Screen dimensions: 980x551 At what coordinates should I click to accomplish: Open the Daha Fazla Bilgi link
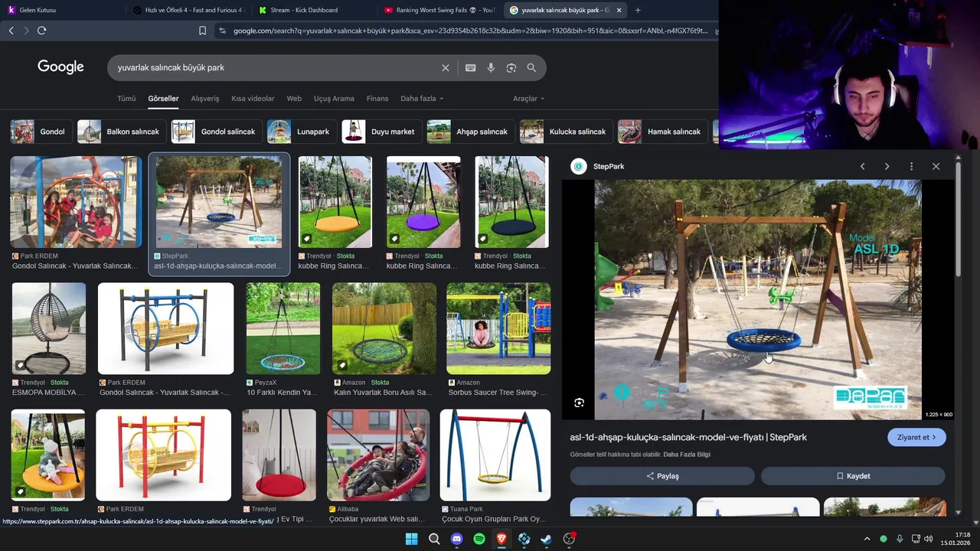[688, 455]
